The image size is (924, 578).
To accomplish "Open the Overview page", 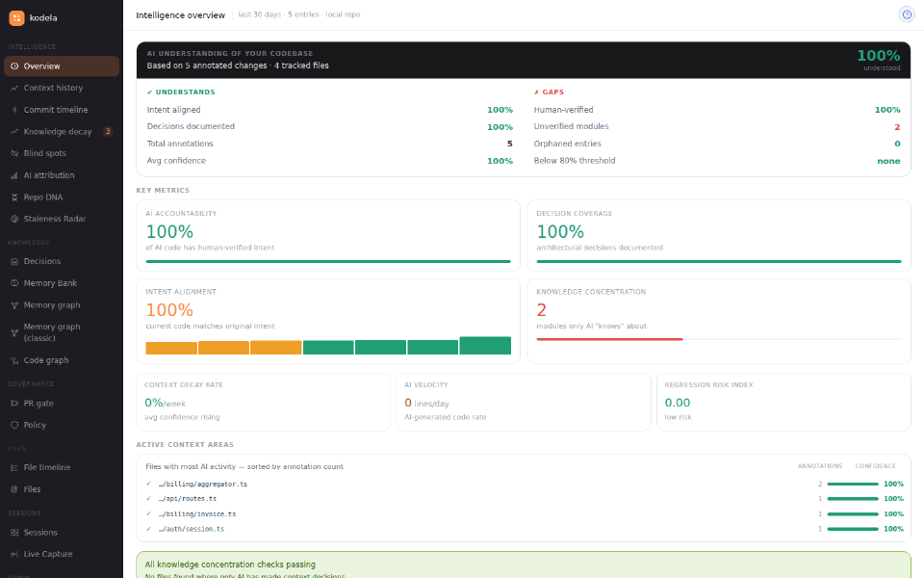I will point(62,66).
